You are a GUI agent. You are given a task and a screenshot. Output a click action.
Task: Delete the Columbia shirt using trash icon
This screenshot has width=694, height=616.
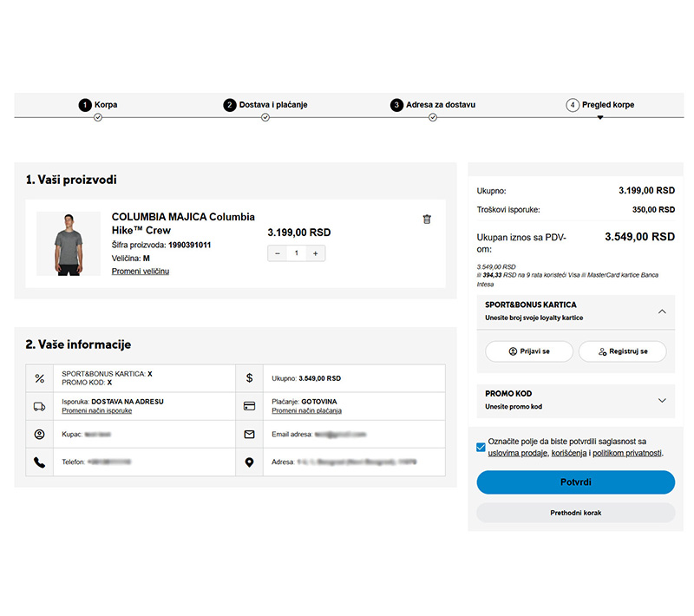pyautogui.click(x=427, y=220)
